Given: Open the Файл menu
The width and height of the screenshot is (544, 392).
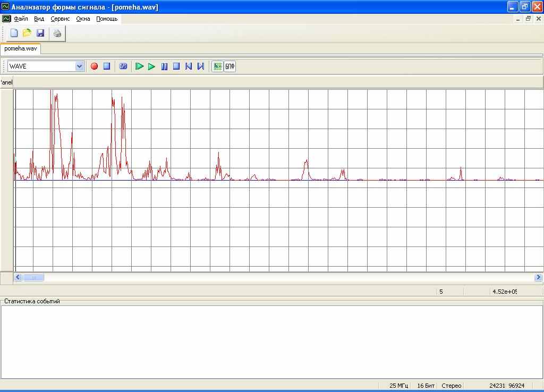Looking at the screenshot, I should 21,19.
